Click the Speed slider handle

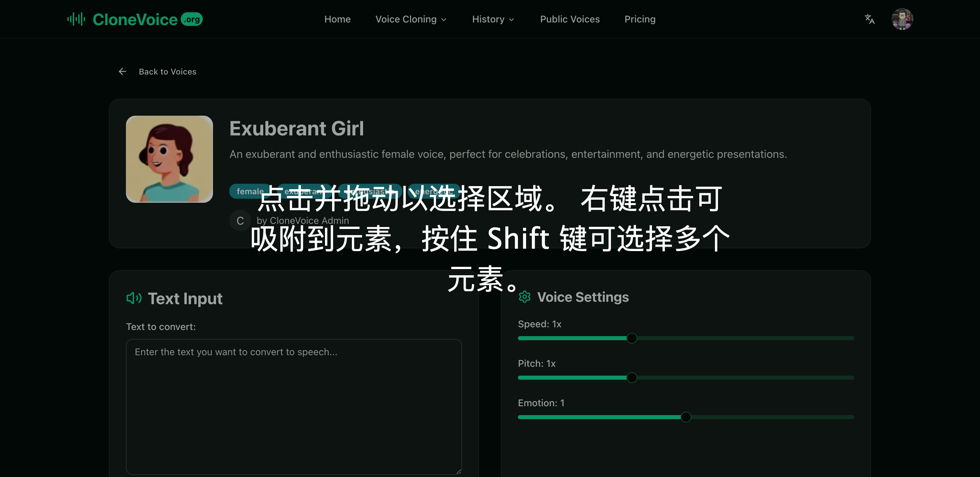pos(632,338)
